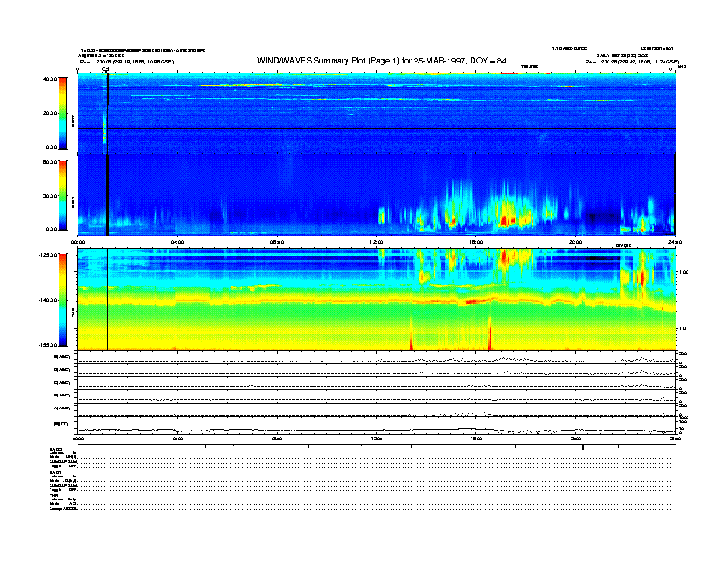Click the red burst near 18:00 in RAD1 panel
The height and width of the screenshot is (563, 728).
[x=504, y=221]
